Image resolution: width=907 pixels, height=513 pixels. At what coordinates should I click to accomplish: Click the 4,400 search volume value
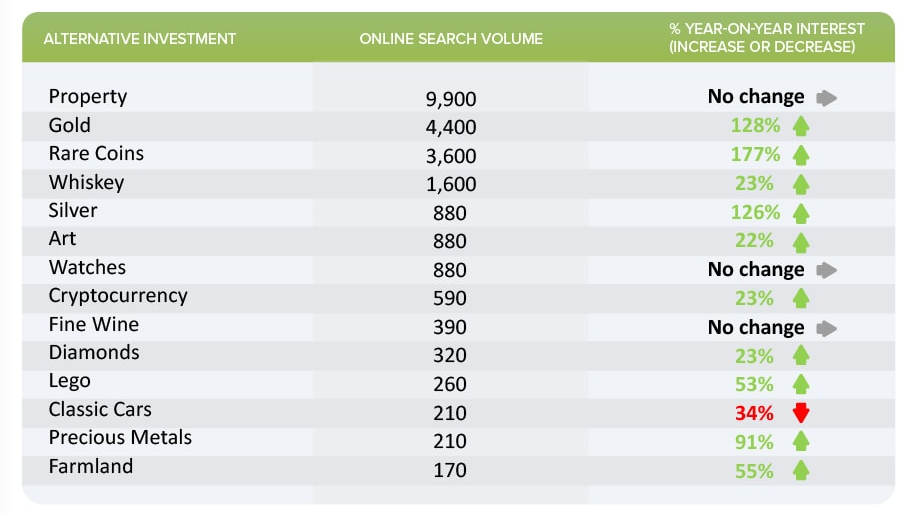click(451, 127)
